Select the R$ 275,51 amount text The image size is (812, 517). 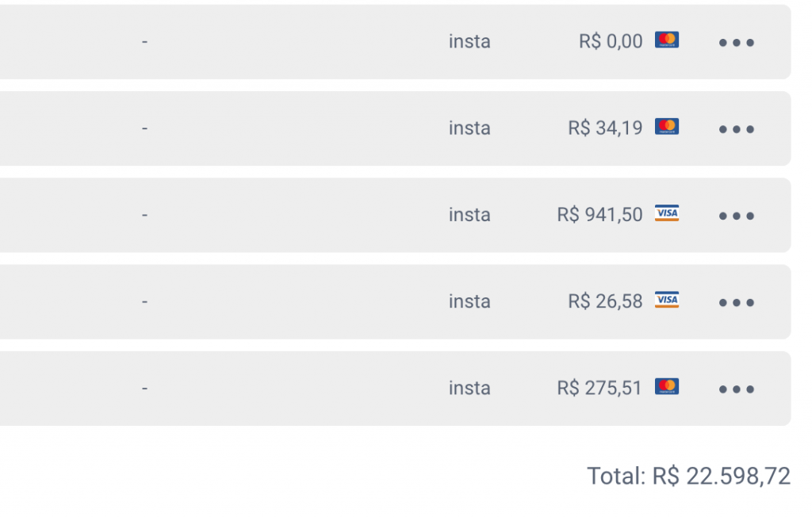tap(599, 388)
